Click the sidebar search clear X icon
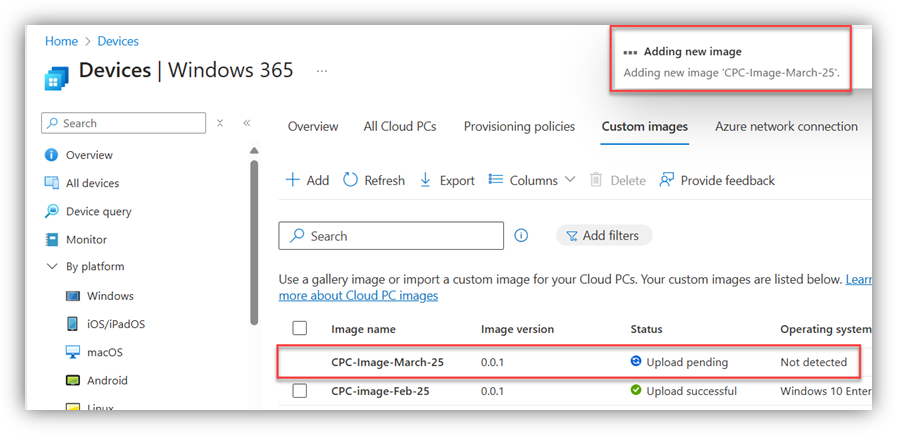Image resolution: width=897 pixels, height=435 pixels. tap(220, 123)
